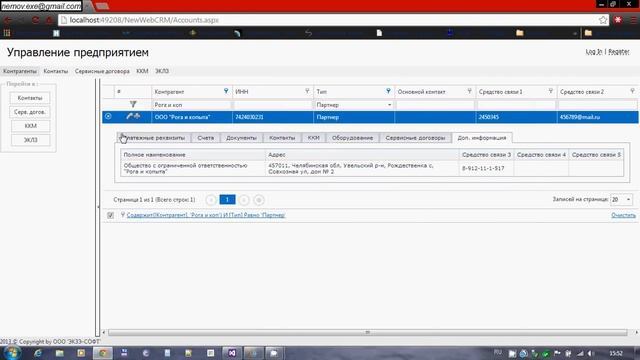Click the filter icon in Средство связи 2 header
This screenshot has width=640, height=360.
(x=632, y=91)
